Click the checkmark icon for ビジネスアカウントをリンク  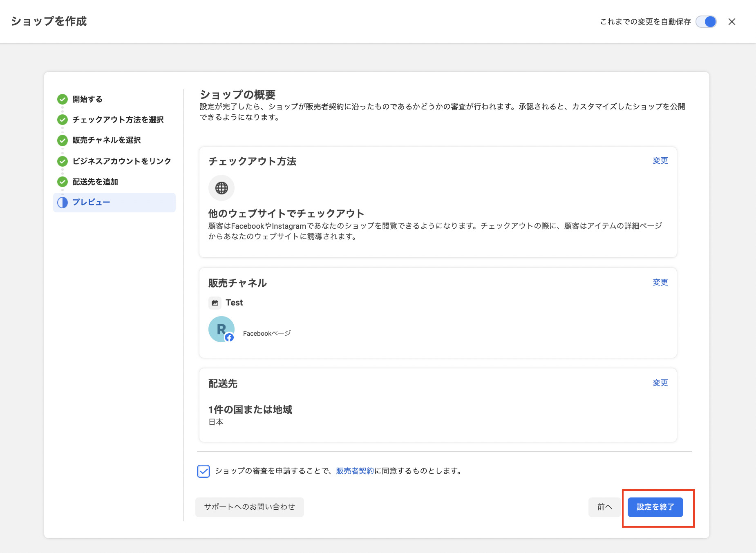click(x=63, y=161)
